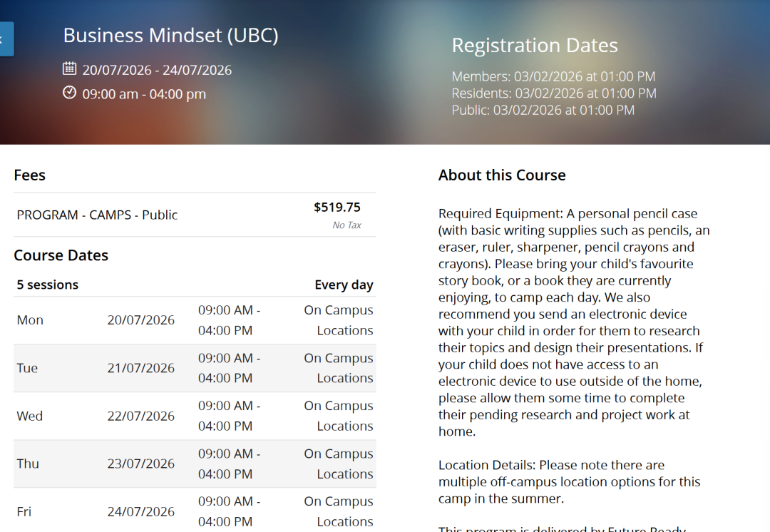Click the No Tax label under price

point(346,225)
